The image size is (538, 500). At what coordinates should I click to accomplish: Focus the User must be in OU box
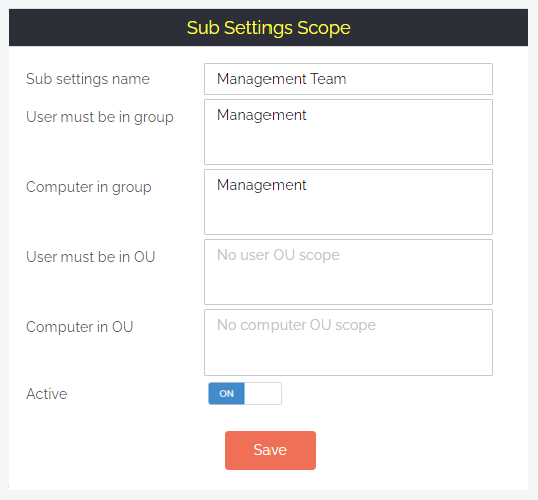coord(348,272)
